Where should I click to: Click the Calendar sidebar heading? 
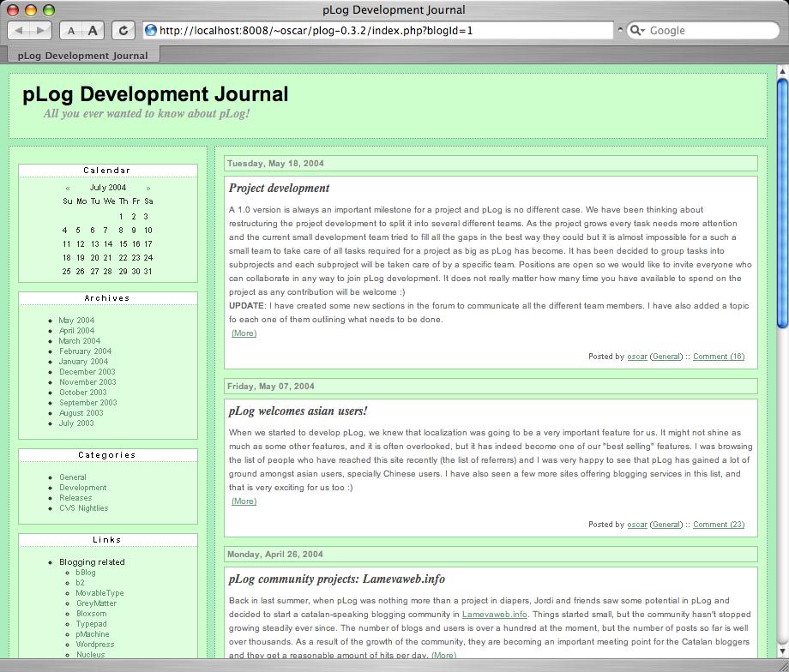point(107,171)
